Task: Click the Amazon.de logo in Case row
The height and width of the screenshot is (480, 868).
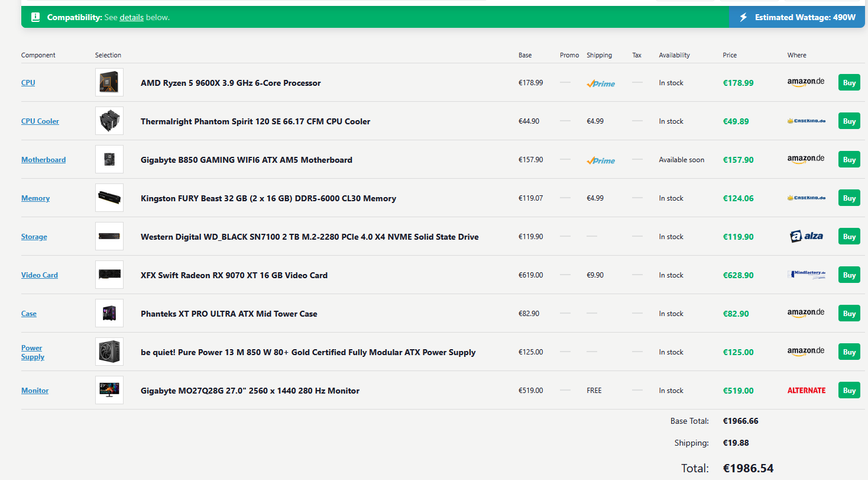Action: tap(806, 313)
